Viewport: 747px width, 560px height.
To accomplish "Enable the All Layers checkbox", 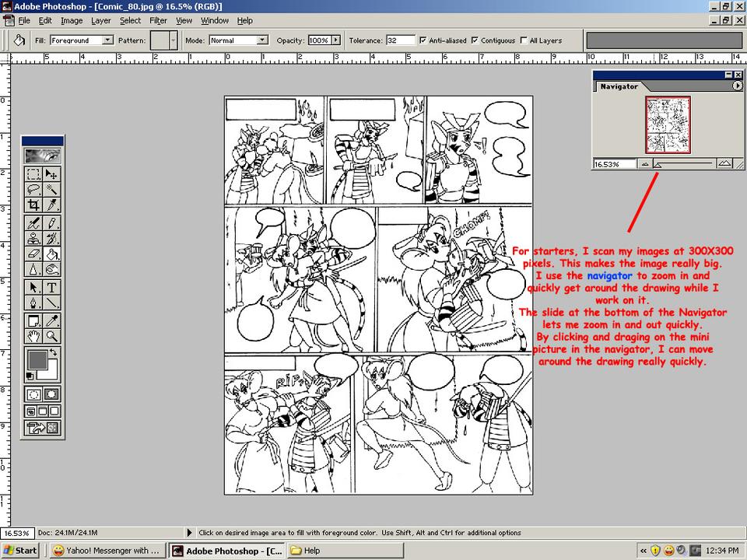I will (524, 40).
